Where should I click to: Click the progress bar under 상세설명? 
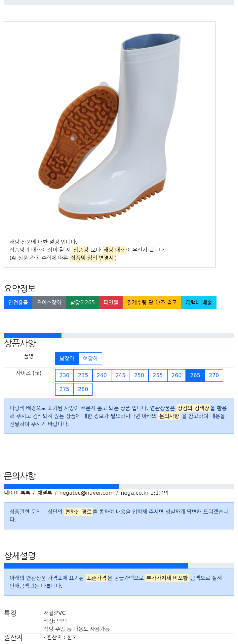pos(119,566)
